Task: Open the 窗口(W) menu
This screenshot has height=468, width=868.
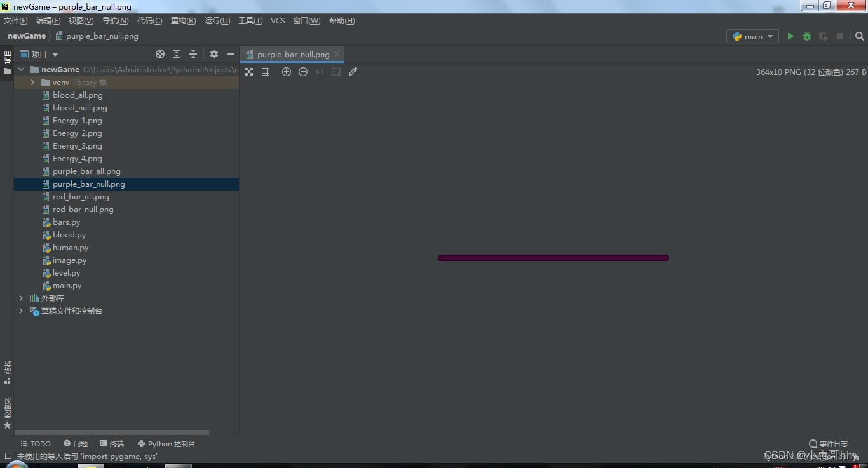Action: click(x=306, y=21)
